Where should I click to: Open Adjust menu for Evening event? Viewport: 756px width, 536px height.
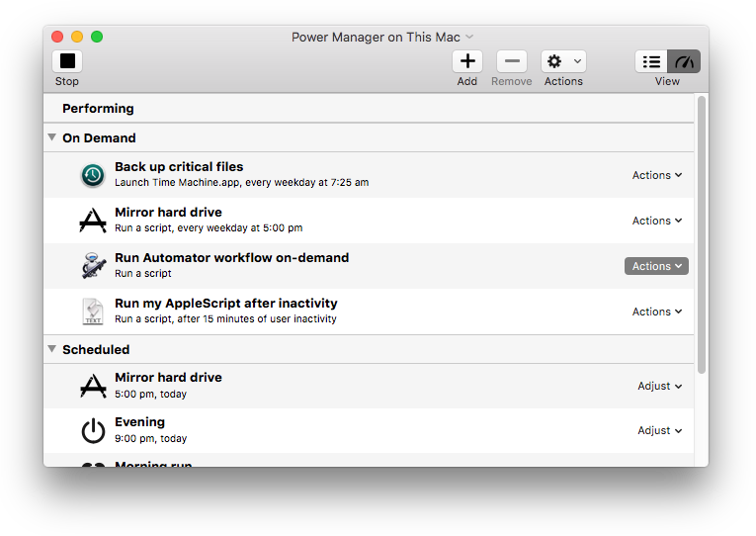(659, 430)
